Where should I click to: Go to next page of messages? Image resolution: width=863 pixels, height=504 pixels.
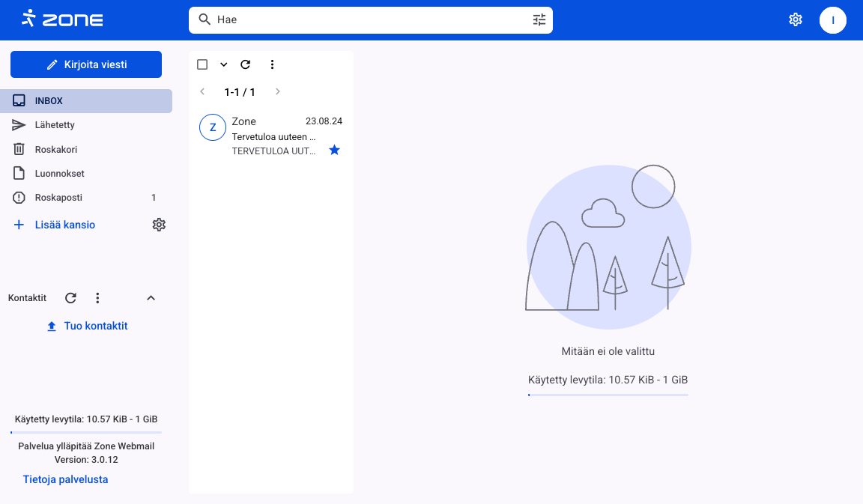coord(278,92)
